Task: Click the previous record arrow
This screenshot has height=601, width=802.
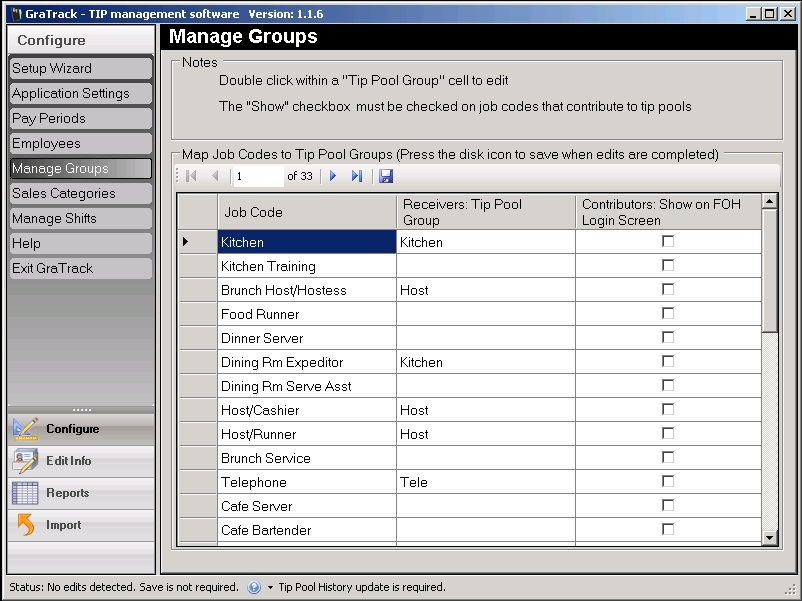Action: coord(215,174)
